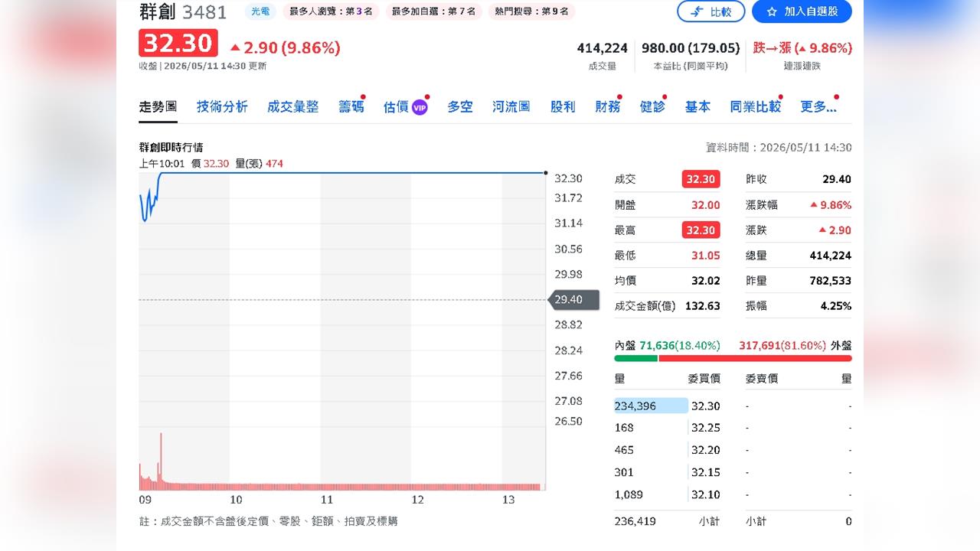Click the 29.40 previous close marker on chart

pyautogui.click(x=574, y=300)
